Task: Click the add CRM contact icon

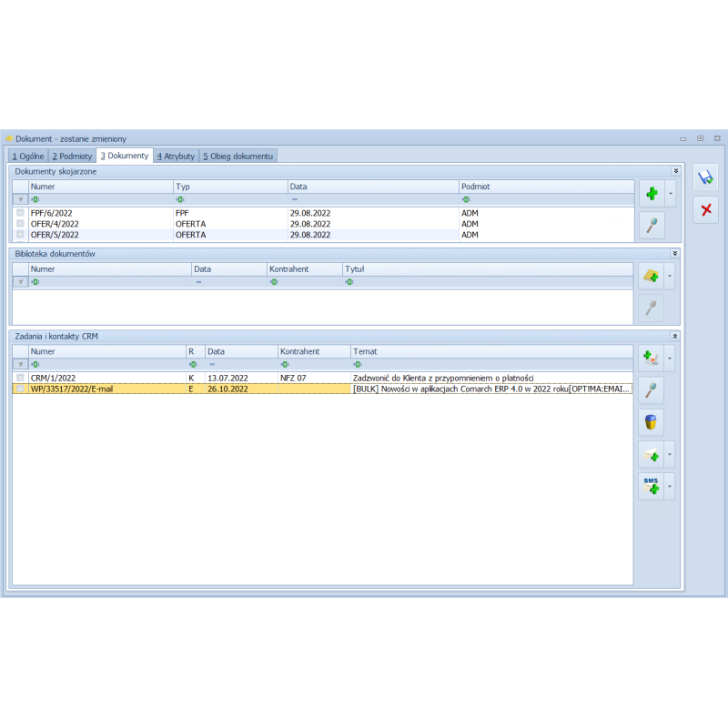Action: (x=652, y=358)
